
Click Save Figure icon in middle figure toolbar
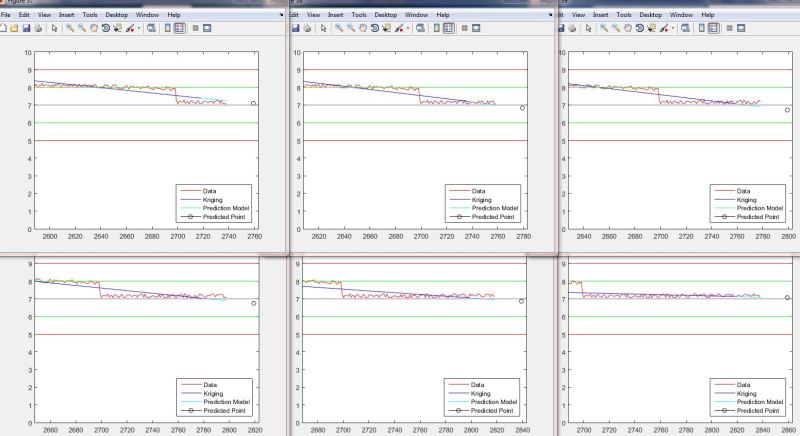295,28
